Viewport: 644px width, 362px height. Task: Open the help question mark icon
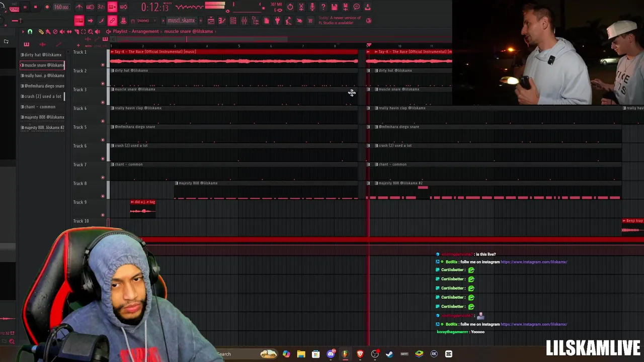point(323,7)
